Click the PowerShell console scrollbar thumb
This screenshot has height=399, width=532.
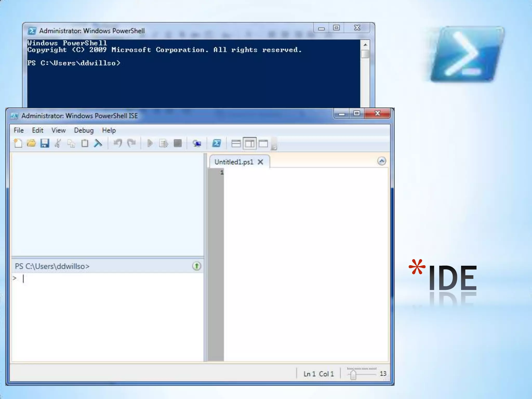pyautogui.click(x=365, y=54)
